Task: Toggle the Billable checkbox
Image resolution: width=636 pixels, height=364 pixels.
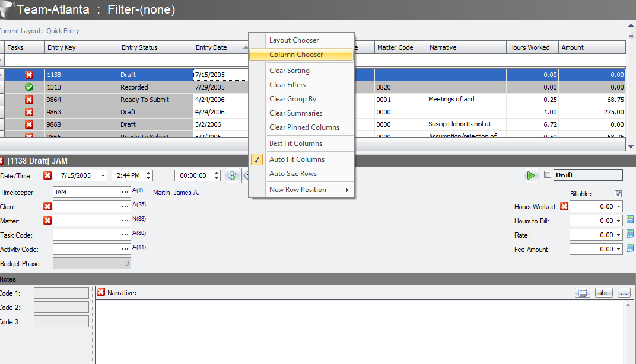Action: [618, 193]
